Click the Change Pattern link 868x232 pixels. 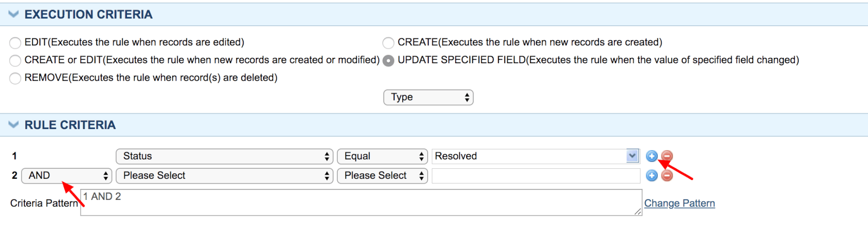coord(679,204)
